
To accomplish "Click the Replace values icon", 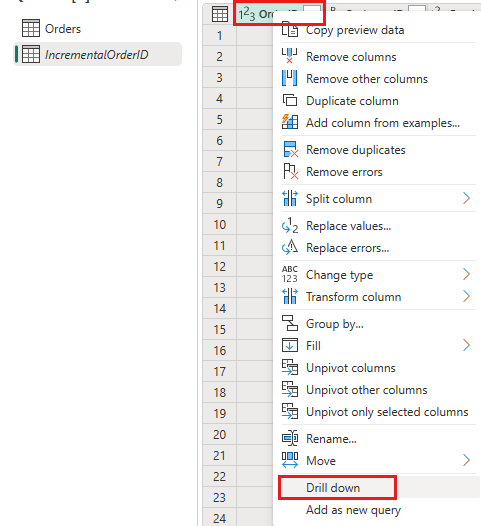I will pyautogui.click(x=289, y=225).
